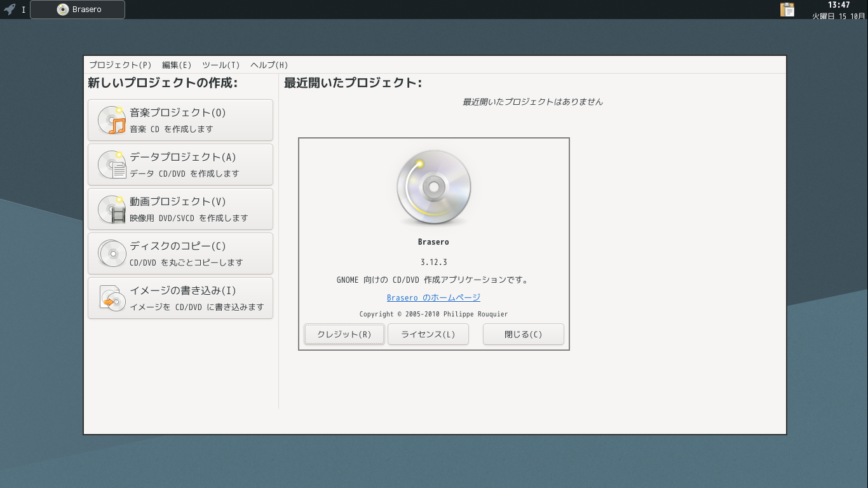Start a データプロジェクト(A)

[180, 165]
